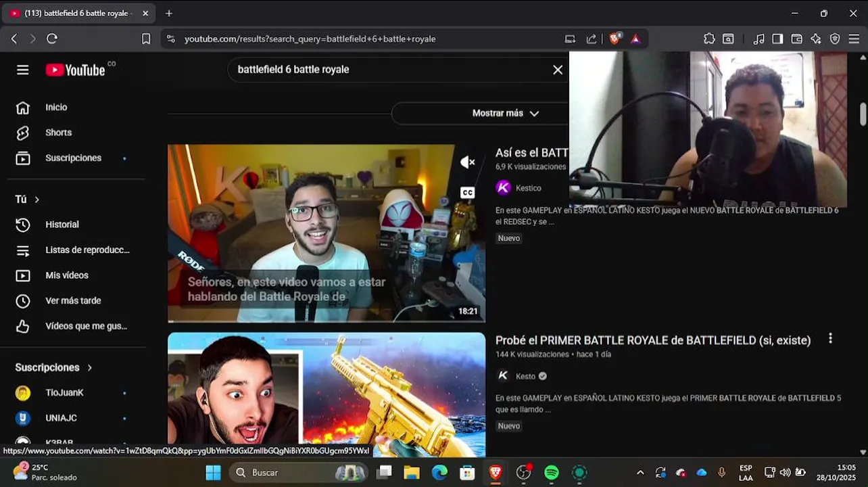
Task: Expand the 'Tú' section chevron
Action: coord(37,200)
